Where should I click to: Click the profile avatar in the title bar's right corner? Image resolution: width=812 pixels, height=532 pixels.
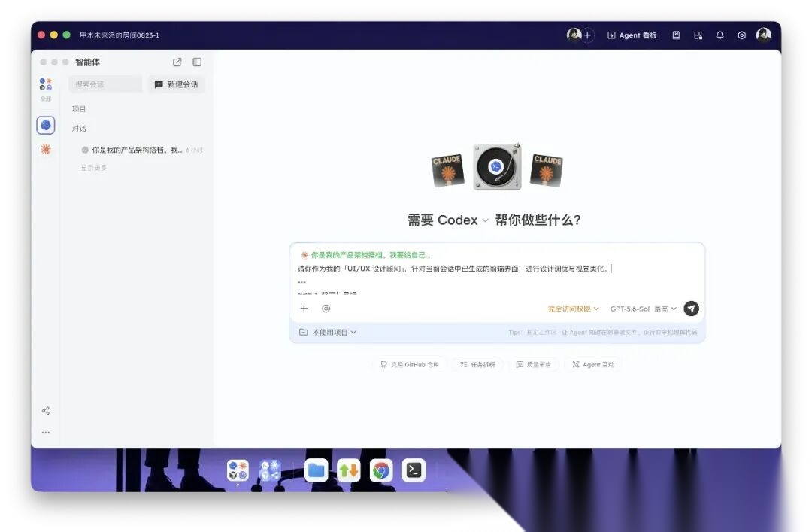pyautogui.click(x=764, y=35)
